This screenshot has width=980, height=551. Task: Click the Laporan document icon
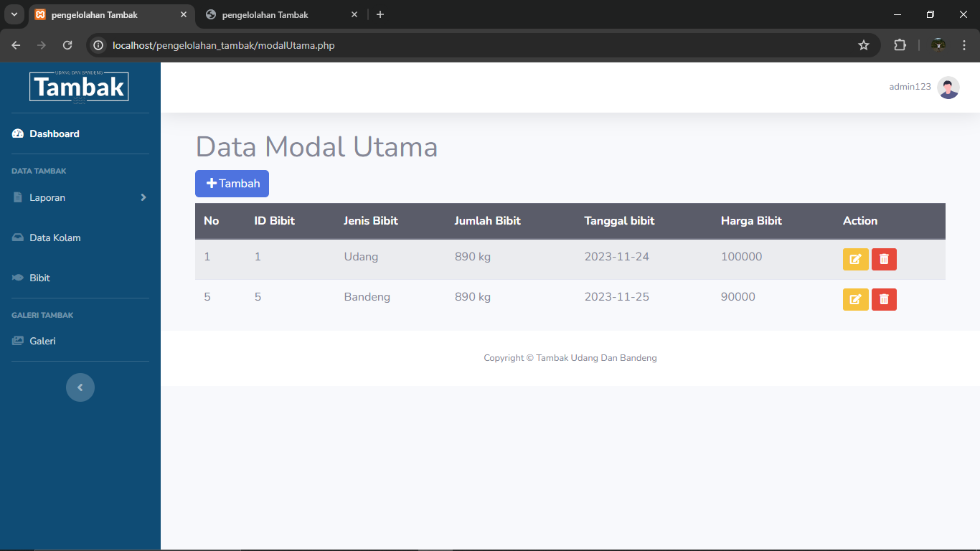pos(18,197)
